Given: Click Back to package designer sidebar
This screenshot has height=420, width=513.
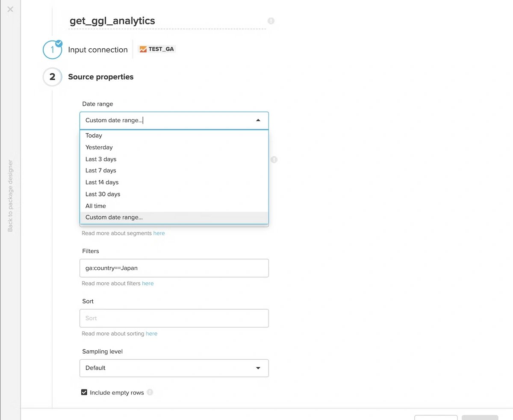Looking at the screenshot, I should (10, 196).
